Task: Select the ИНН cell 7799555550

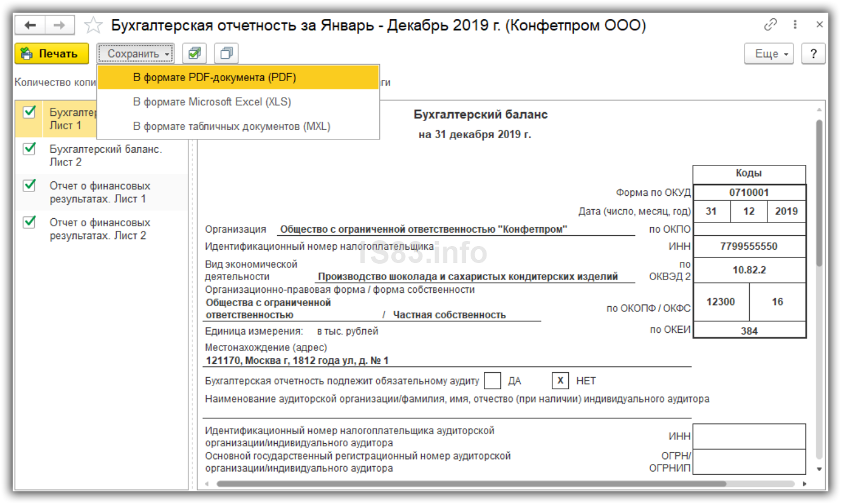Action: (749, 247)
